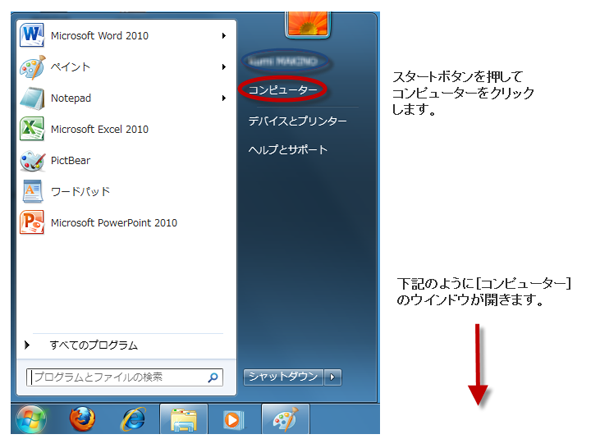600x448 pixels.
Task: Click the シャットダウン button
Action: [x=284, y=377]
